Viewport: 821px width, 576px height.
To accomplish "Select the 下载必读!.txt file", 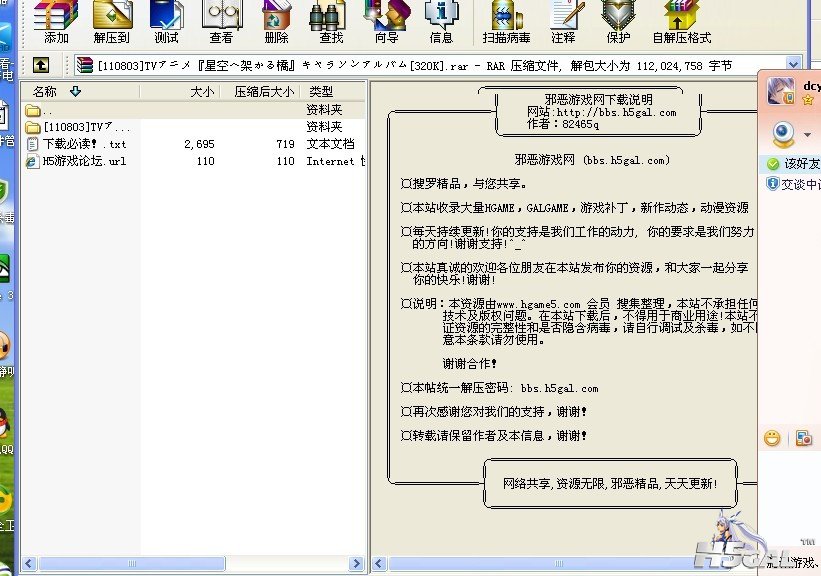I will [84, 144].
